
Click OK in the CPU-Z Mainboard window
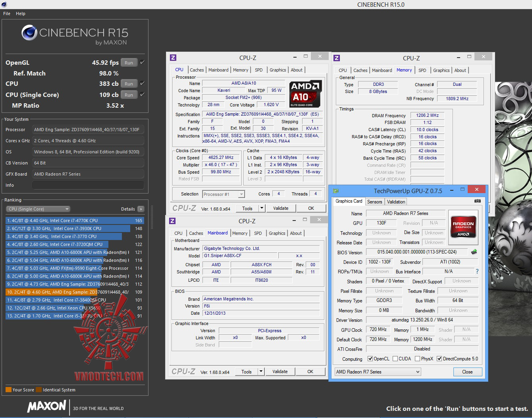click(310, 372)
